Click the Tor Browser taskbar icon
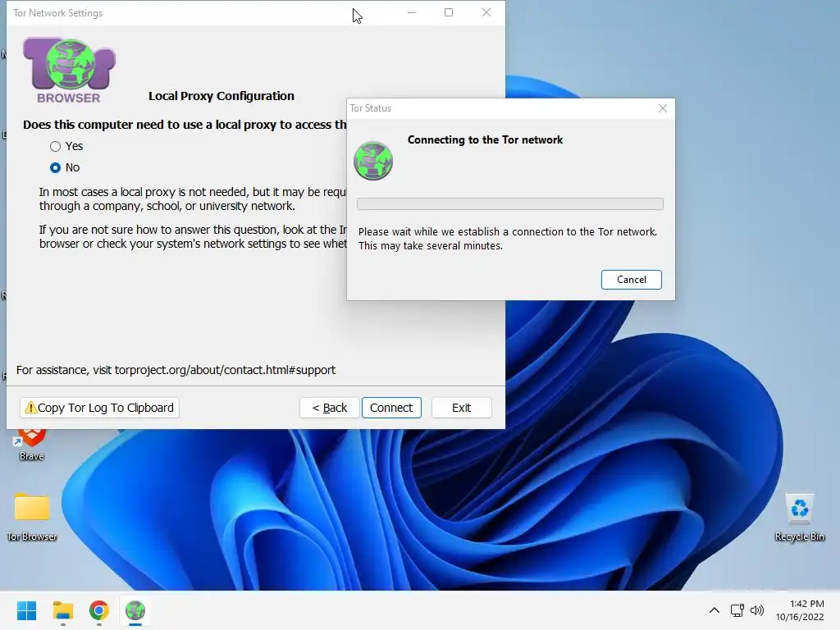The image size is (840, 630). [135, 610]
